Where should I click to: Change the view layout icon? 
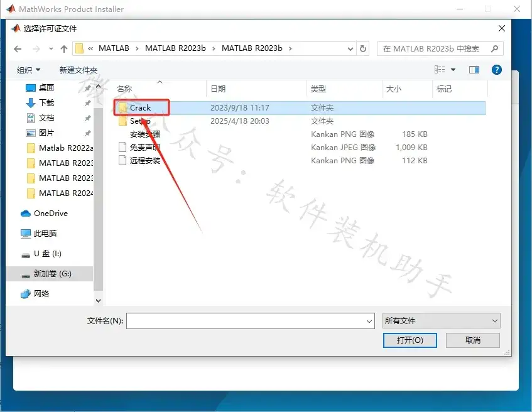click(440, 70)
